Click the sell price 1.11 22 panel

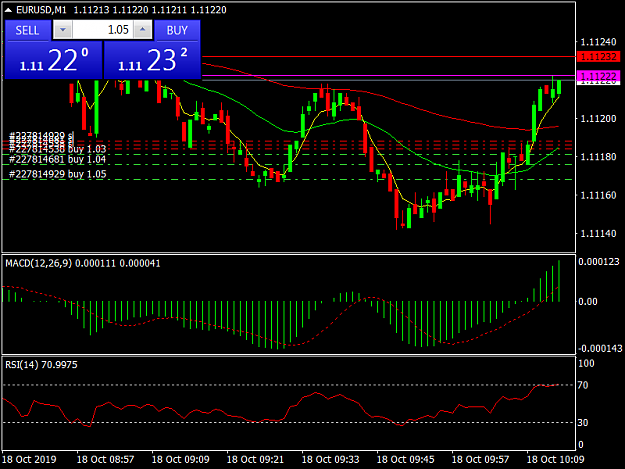pos(53,61)
